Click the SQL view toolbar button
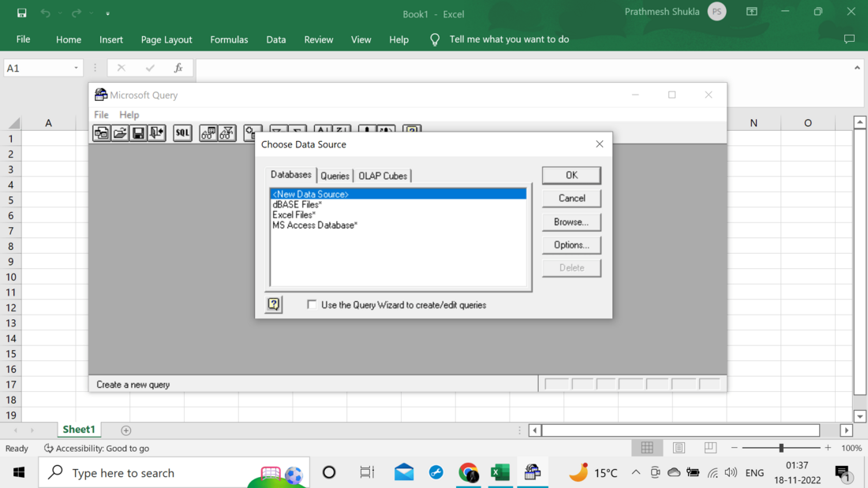Image resolution: width=868 pixels, height=488 pixels. [182, 132]
